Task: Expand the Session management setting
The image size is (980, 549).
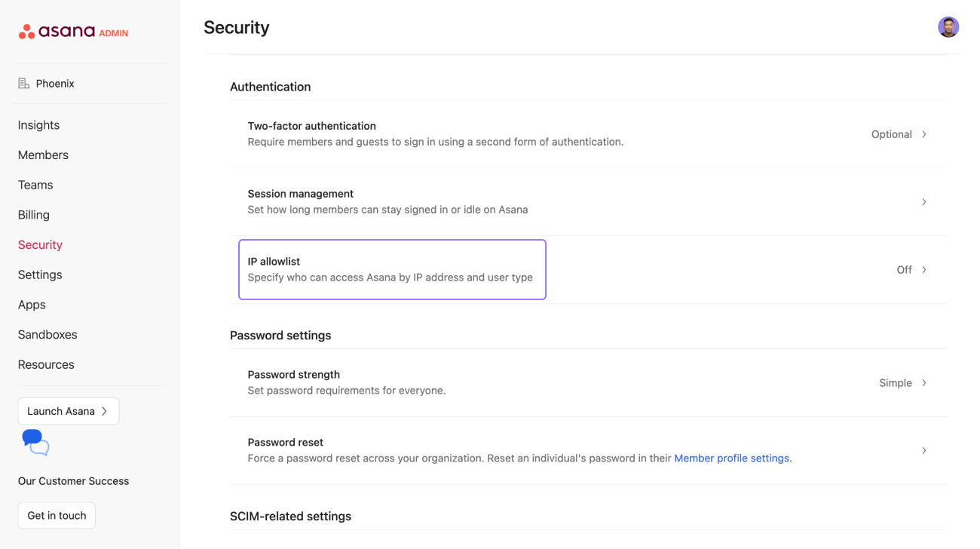Action: pyautogui.click(x=588, y=201)
